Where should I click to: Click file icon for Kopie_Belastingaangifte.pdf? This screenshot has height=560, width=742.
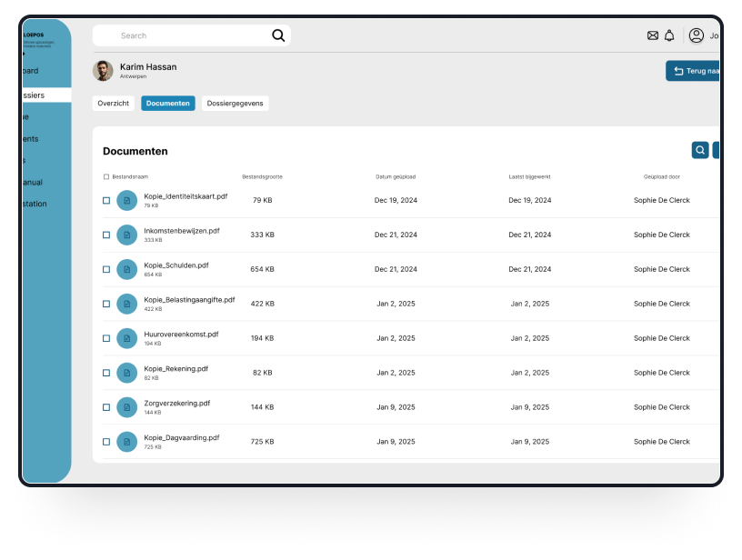(126, 305)
